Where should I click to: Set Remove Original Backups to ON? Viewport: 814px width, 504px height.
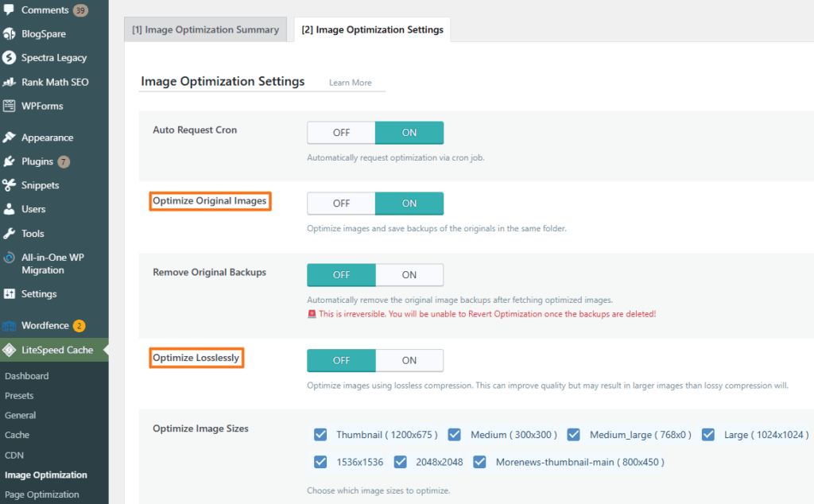pos(409,275)
